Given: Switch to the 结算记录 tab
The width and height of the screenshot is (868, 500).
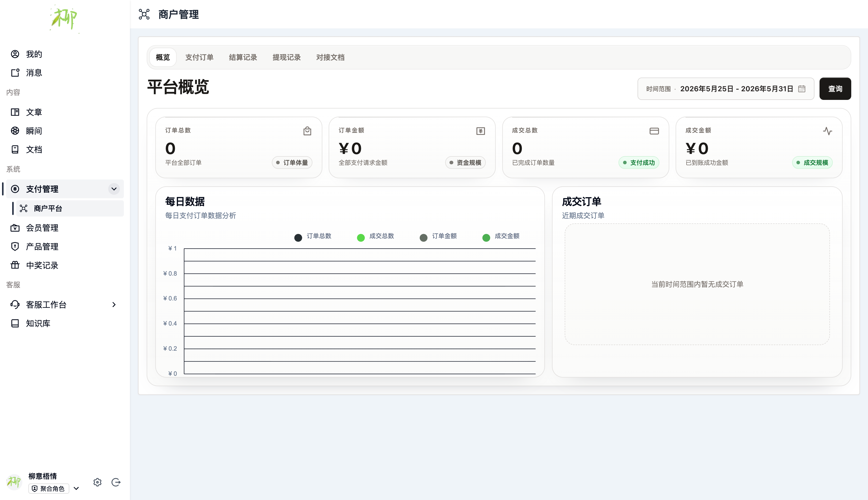Looking at the screenshot, I should [x=243, y=57].
